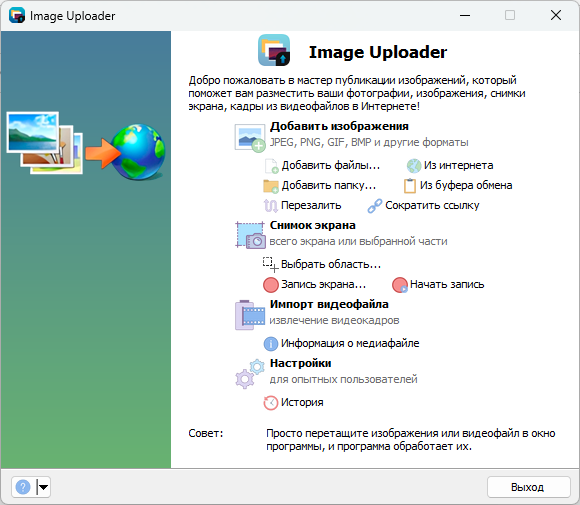Image resolution: width=580 pixels, height=505 pixels.
Task: Open the Перезалить link
Action: click(x=311, y=205)
